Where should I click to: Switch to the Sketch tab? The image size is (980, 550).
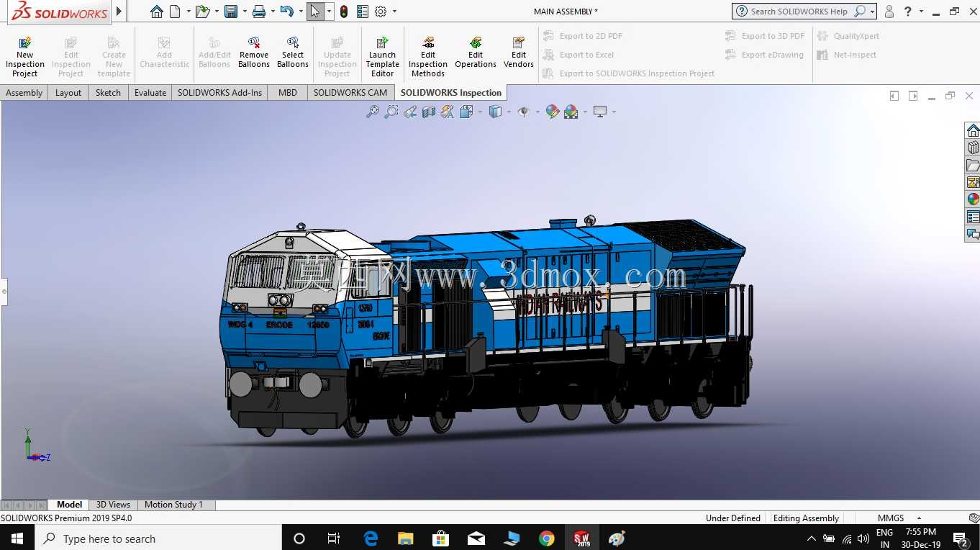pos(109,92)
